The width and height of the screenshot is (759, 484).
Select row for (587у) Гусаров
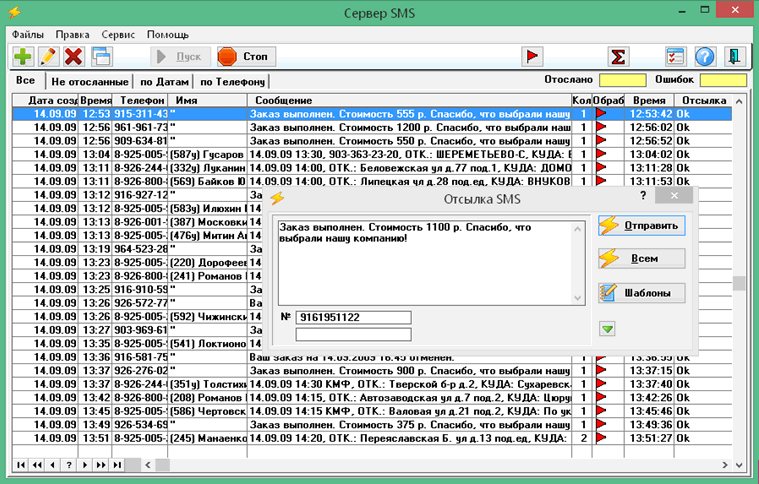click(x=372, y=154)
